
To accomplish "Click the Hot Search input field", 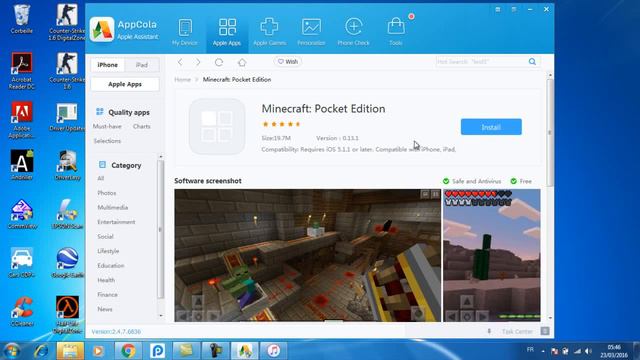I will 482,62.
